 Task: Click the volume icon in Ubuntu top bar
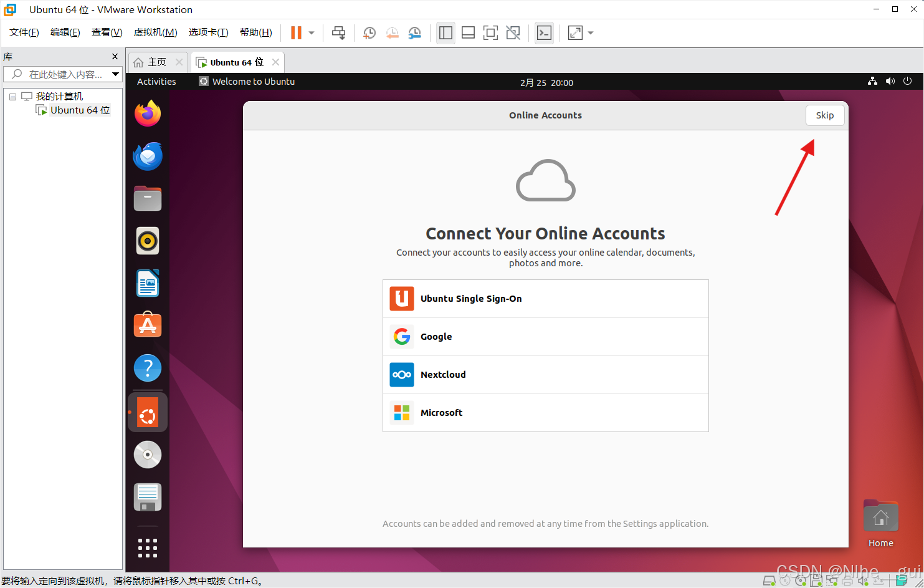[x=890, y=82]
